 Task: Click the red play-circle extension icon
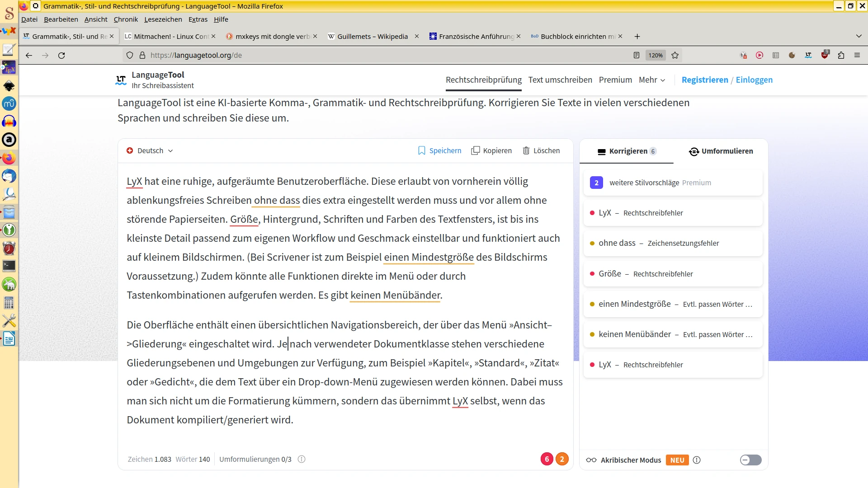pos(759,55)
